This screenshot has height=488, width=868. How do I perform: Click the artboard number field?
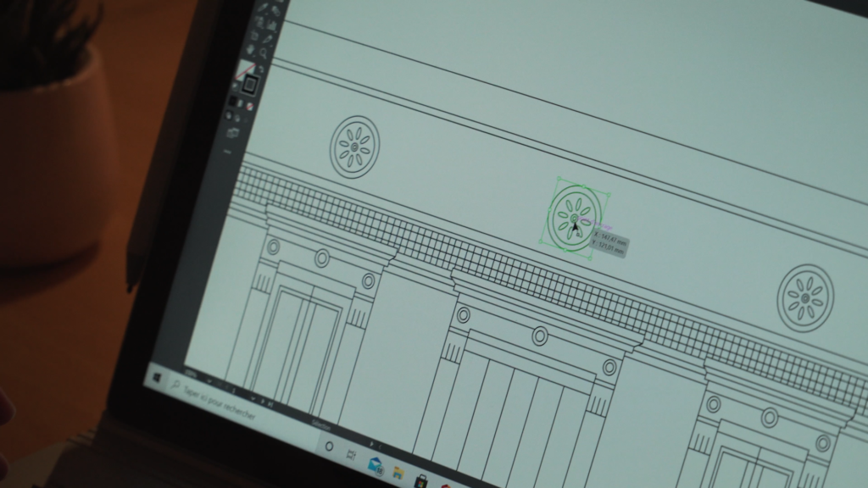pyautogui.click(x=234, y=390)
